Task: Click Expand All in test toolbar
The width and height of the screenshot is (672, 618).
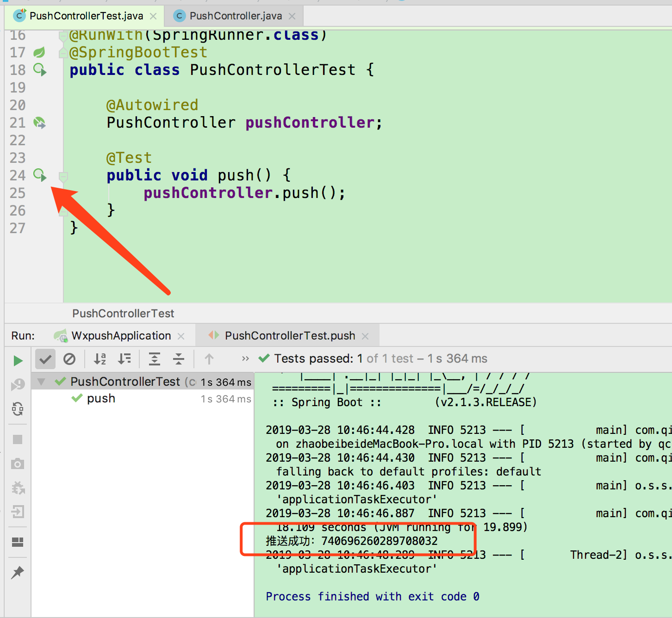Action: (154, 359)
